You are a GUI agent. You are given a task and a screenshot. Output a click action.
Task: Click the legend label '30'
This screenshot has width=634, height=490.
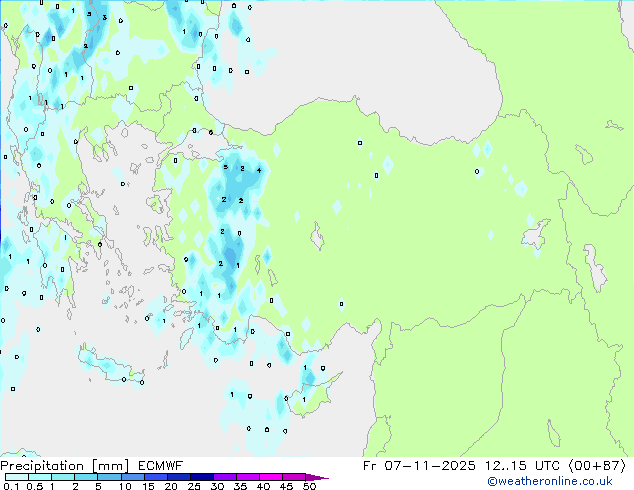(217, 486)
